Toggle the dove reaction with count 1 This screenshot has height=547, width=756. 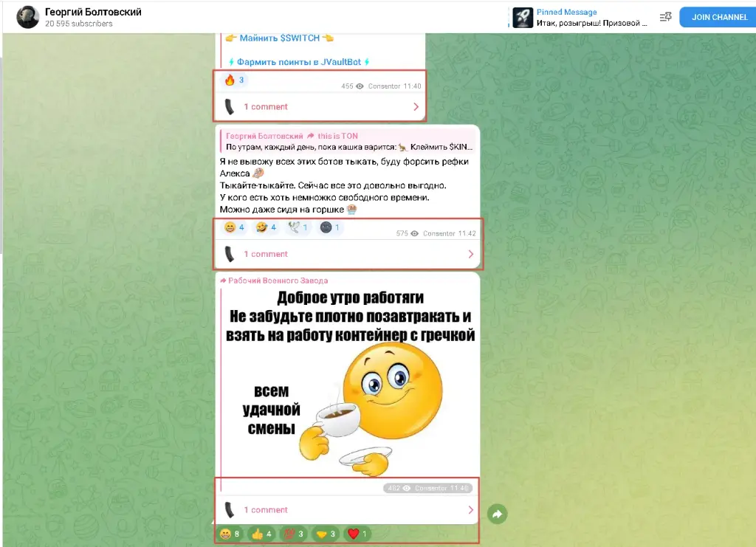(x=298, y=227)
